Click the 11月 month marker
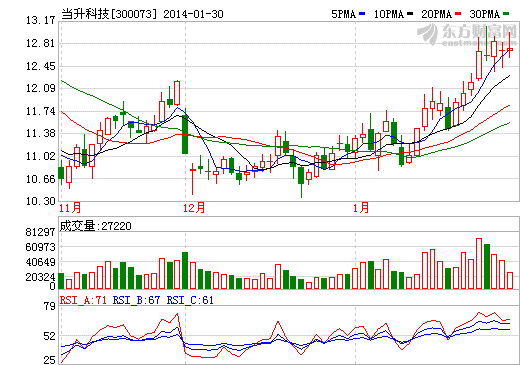 pos(70,208)
